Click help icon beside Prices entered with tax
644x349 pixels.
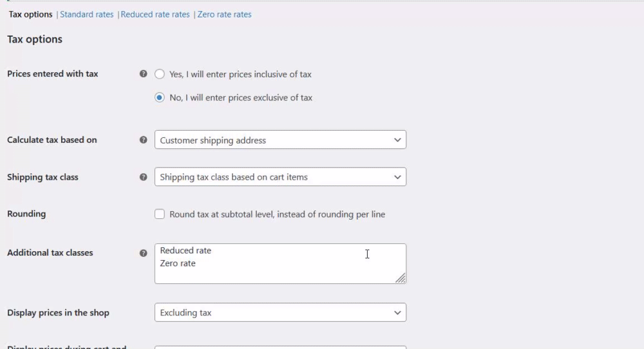[x=144, y=74]
